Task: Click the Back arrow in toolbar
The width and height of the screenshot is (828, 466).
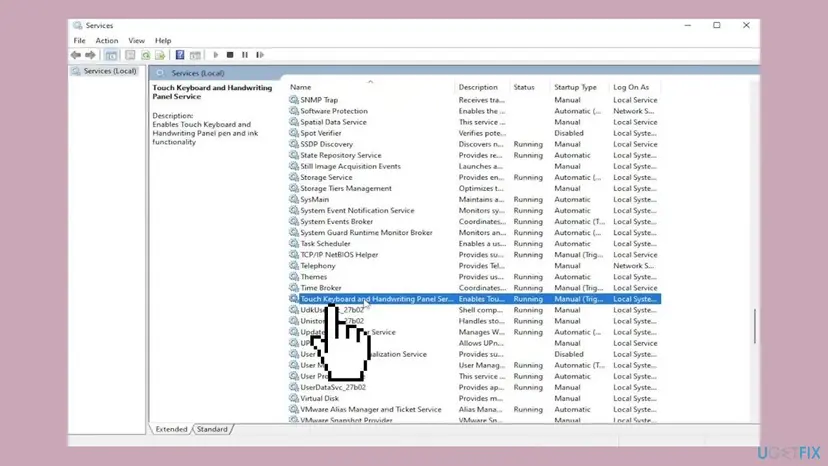Action: pyautogui.click(x=76, y=55)
